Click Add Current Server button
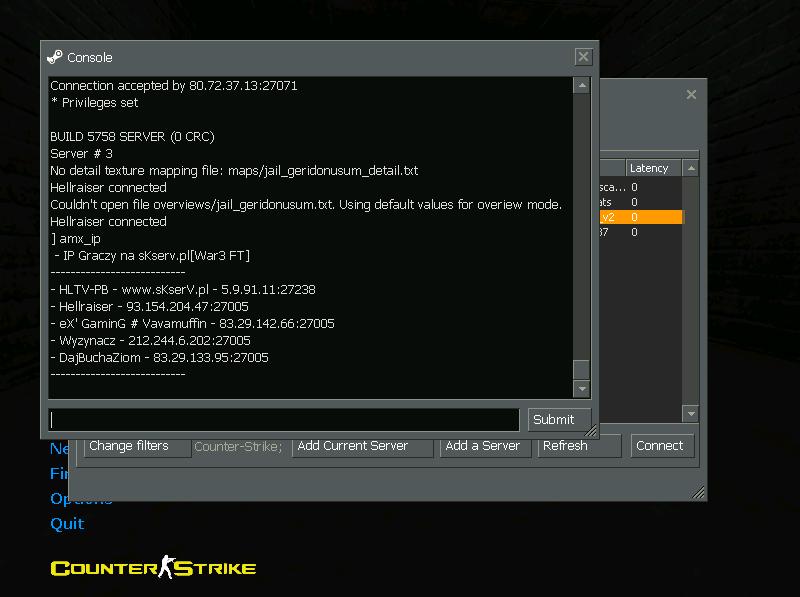Image resolution: width=800 pixels, height=597 pixels. pyautogui.click(x=362, y=446)
